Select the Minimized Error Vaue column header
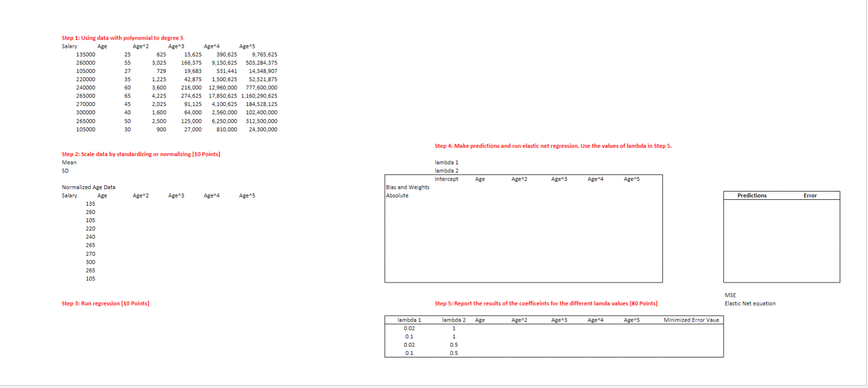The image size is (868, 388). (x=692, y=320)
